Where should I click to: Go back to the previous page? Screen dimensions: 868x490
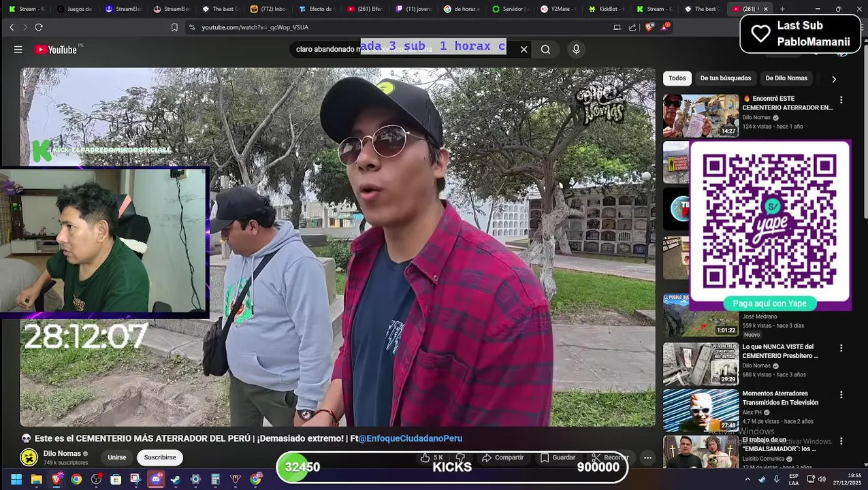pyautogui.click(x=12, y=27)
